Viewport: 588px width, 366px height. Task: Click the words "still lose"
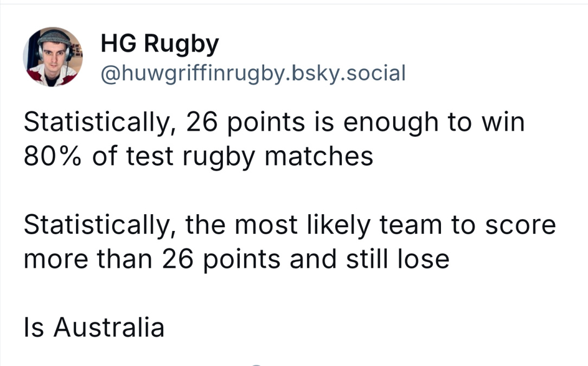398,259
